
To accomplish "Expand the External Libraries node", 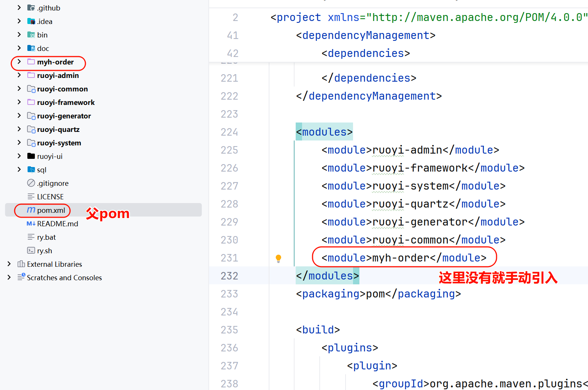I will 9,264.
